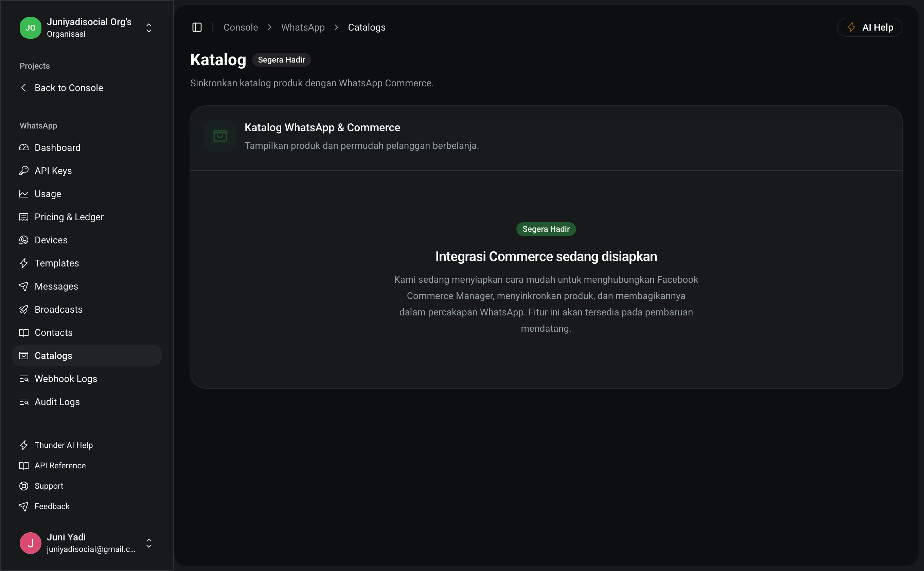Click the Devices WhatsApp icon
Image resolution: width=924 pixels, height=571 pixels.
pos(24,240)
